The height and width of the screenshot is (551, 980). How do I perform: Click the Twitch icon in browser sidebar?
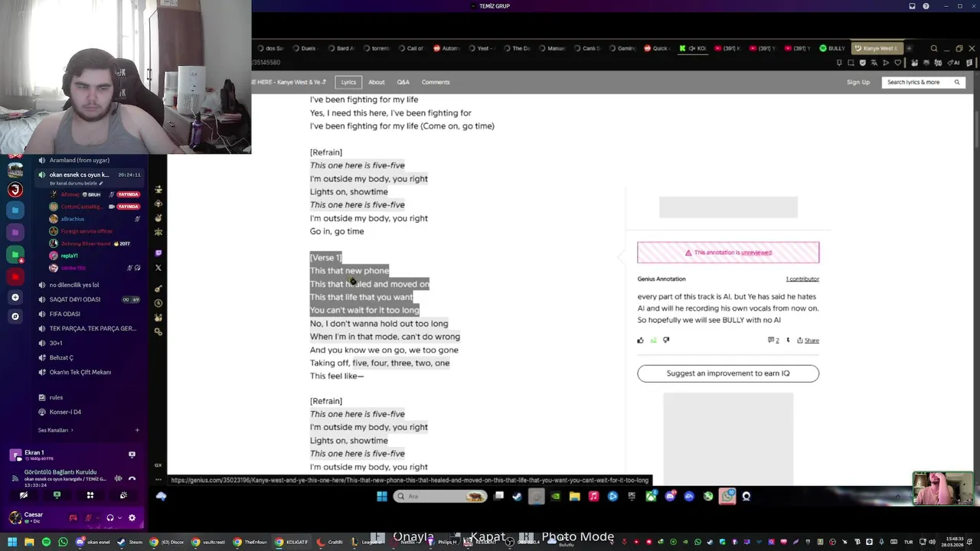pos(158,253)
